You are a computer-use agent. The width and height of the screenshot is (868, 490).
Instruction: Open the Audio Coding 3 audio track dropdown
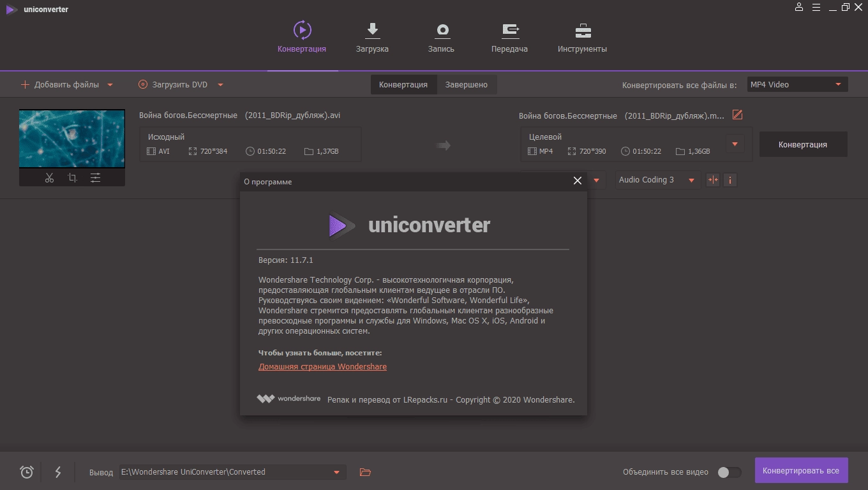[657, 180]
